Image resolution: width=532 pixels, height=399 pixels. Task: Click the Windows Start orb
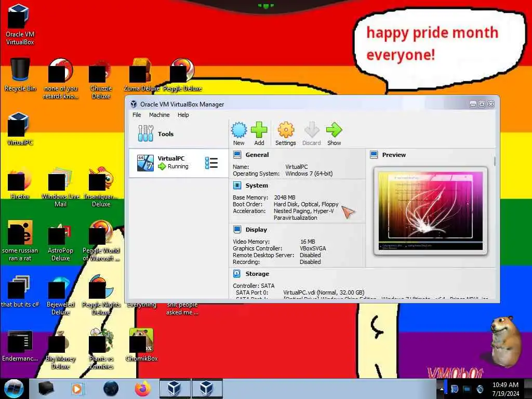14,389
